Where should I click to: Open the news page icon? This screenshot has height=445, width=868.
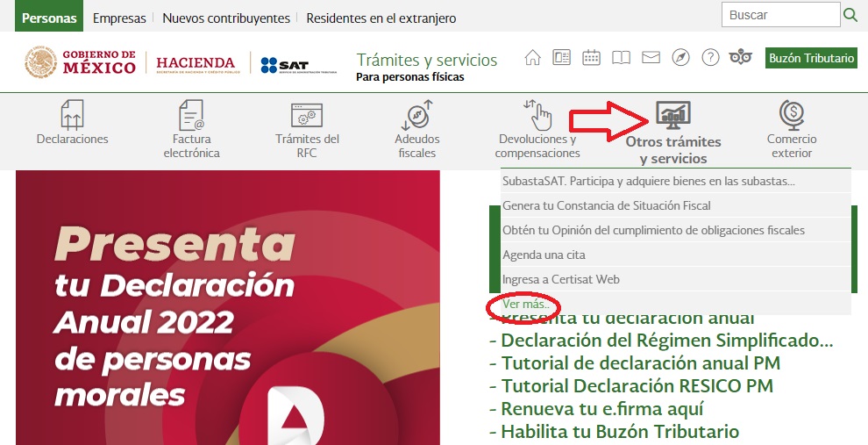562,58
